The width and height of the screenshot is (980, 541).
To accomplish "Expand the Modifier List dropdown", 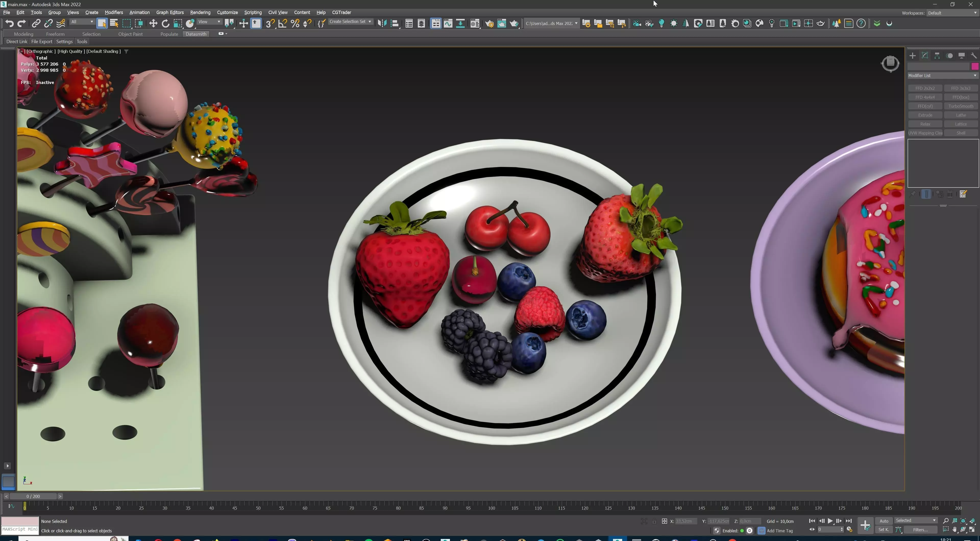I will 943,76.
